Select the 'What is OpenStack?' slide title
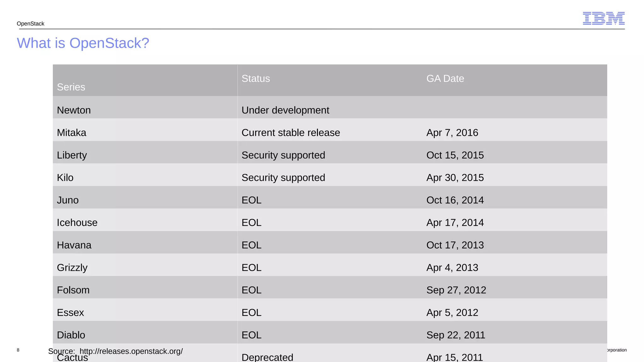Screen dimensions: 644x362 [x=83, y=43]
